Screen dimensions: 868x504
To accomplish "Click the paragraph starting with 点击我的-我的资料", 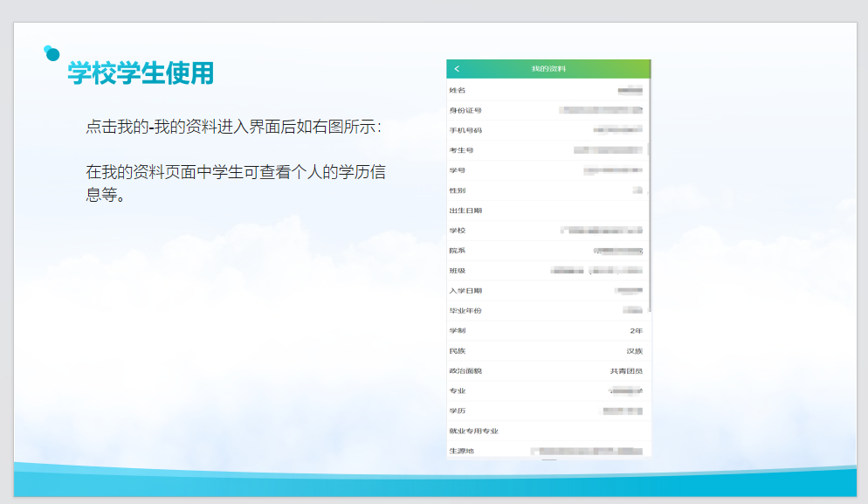I will [234, 127].
